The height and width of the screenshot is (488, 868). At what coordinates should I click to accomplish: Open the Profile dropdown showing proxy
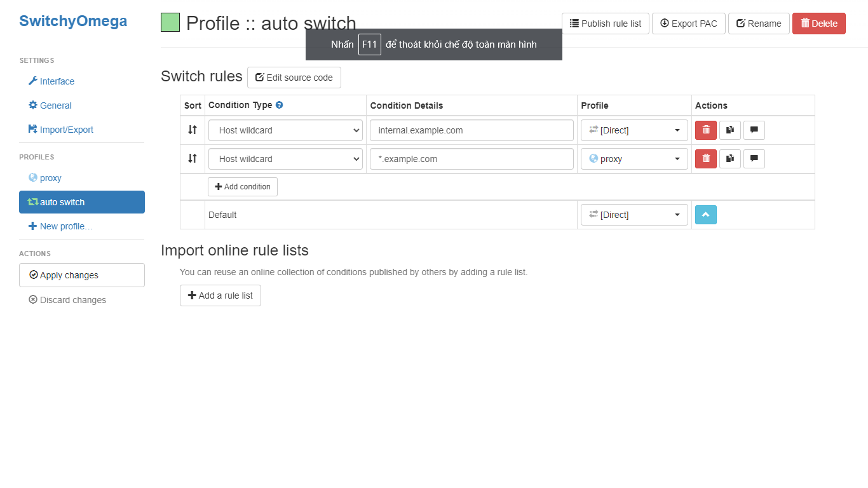pyautogui.click(x=634, y=159)
